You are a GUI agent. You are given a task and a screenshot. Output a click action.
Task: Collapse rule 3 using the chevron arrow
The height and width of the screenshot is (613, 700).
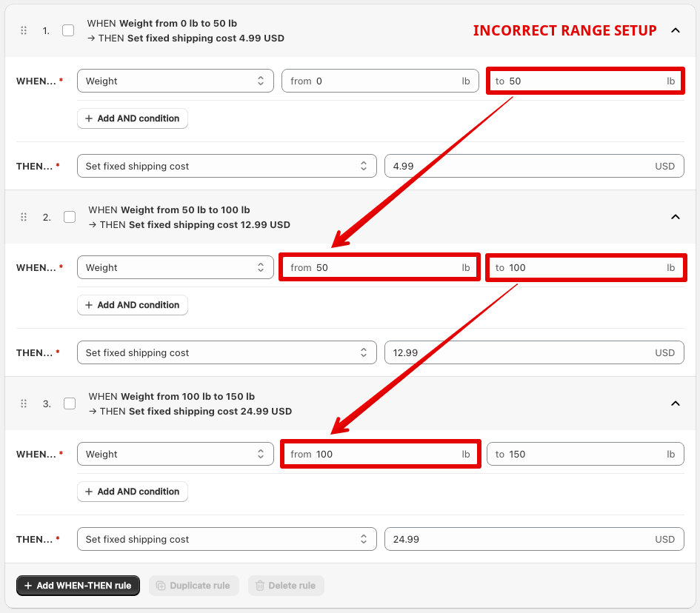tap(675, 403)
